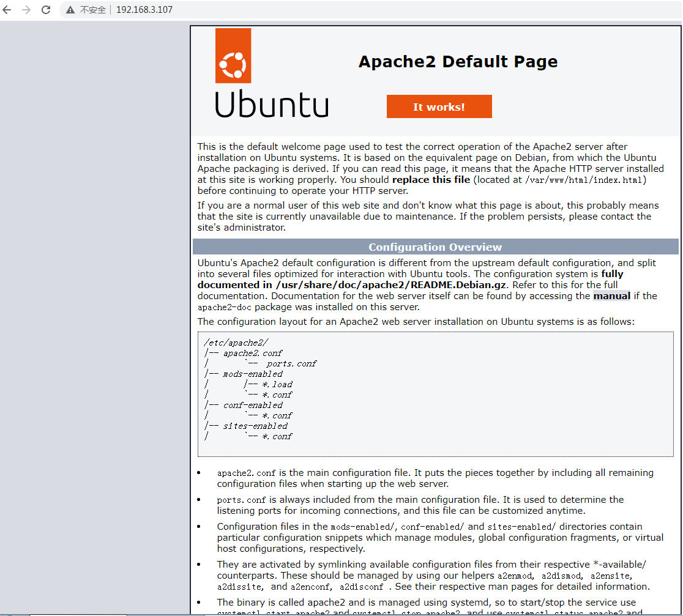Click the "不安全" security label
The height and width of the screenshot is (616, 683).
coord(93,10)
